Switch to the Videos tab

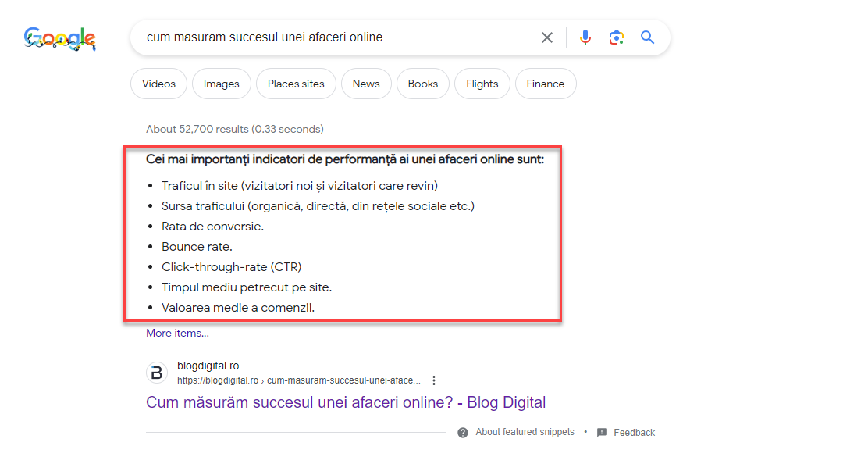click(x=158, y=84)
